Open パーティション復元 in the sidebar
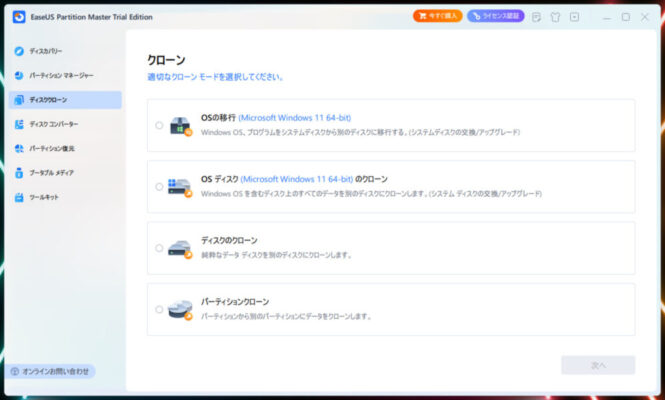Viewport: 665px width, 400px height. click(65, 148)
